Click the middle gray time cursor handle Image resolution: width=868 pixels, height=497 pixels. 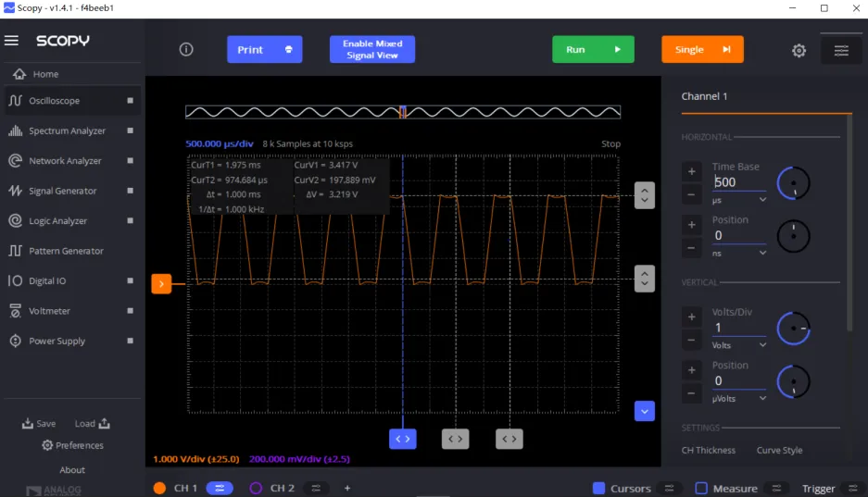(456, 439)
